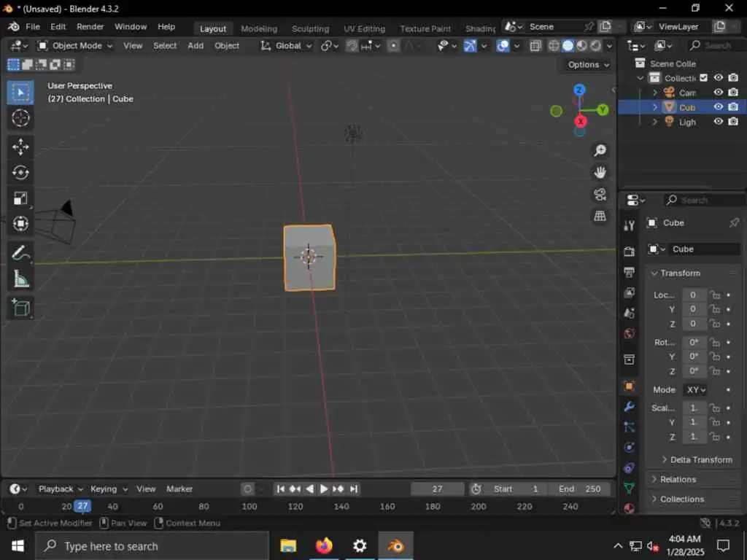This screenshot has width=747, height=560.
Task: Open the Edit menu
Action: point(58,27)
